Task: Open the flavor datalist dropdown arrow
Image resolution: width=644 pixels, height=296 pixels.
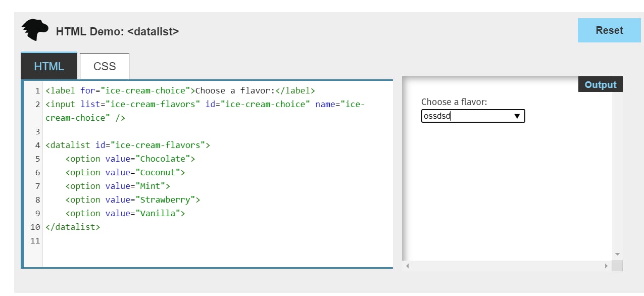Action: coord(517,116)
